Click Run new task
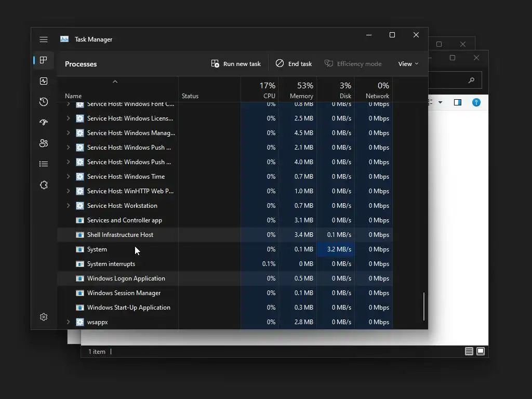Viewport: 532px width, 399px height. (236, 64)
